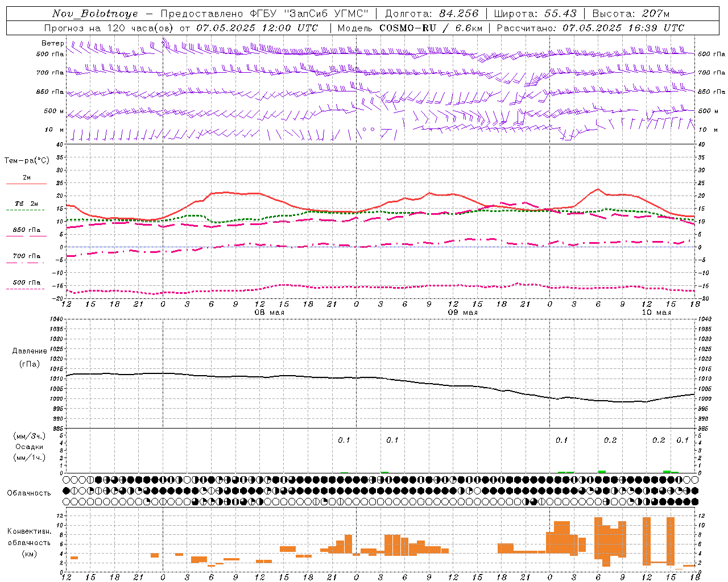
Task: Select the text Предоставлено ФГБУ "ЗапСиб УГМС"
Action: [x=264, y=14]
